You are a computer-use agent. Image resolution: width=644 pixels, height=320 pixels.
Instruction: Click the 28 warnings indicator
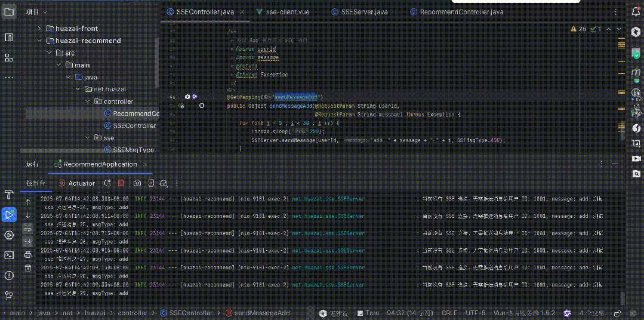coord(578,29)
